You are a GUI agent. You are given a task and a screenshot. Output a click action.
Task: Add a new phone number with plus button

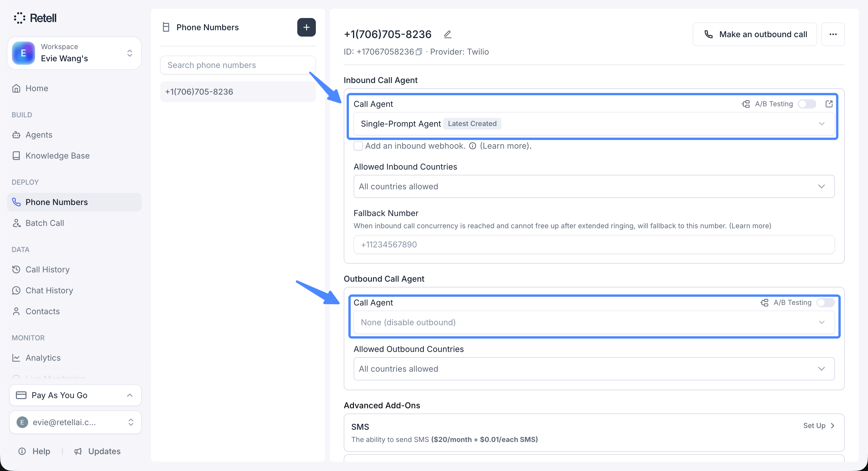tap(306, 27)
